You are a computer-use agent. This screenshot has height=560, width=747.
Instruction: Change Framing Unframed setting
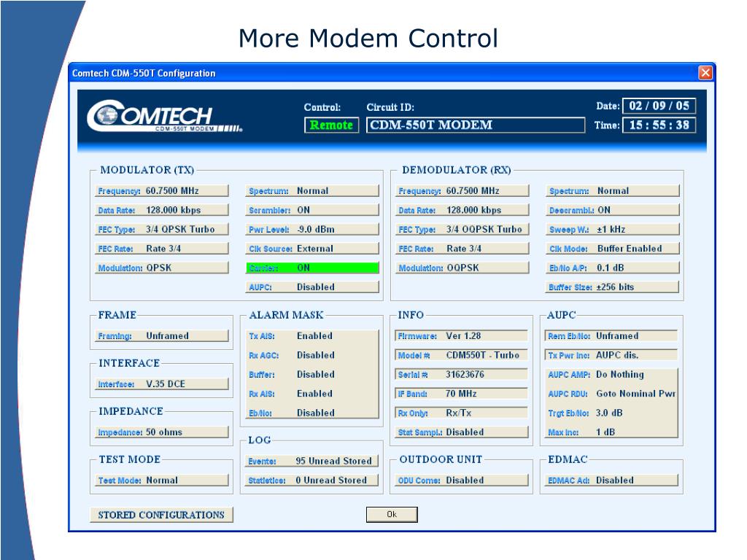(x=162, y=336)
